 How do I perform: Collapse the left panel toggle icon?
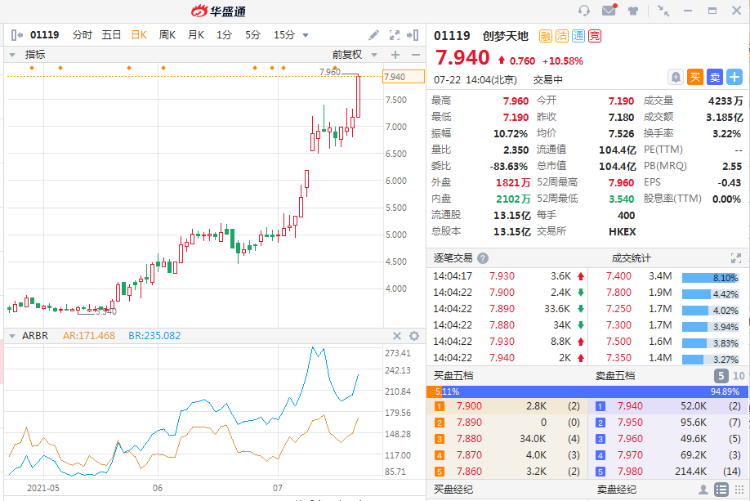click(17, 35)
